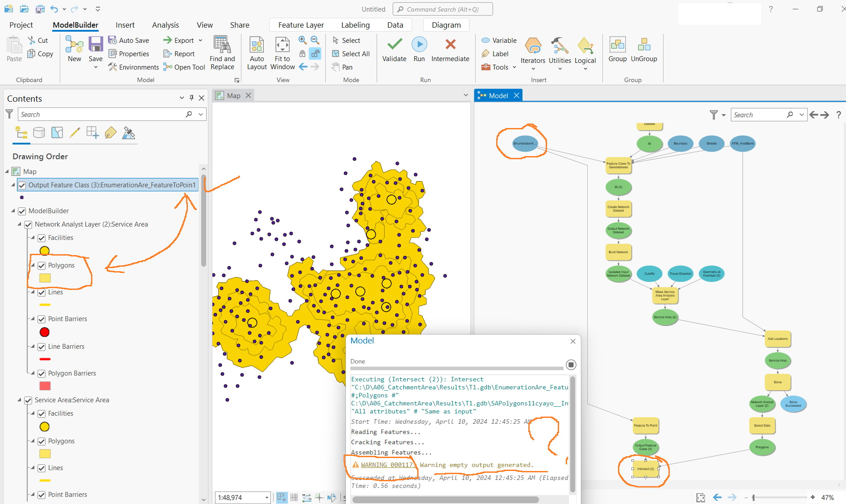Uncheck Point Barriers in Contents
Viewport: 846px width, 504px height.
click(41, 318)
